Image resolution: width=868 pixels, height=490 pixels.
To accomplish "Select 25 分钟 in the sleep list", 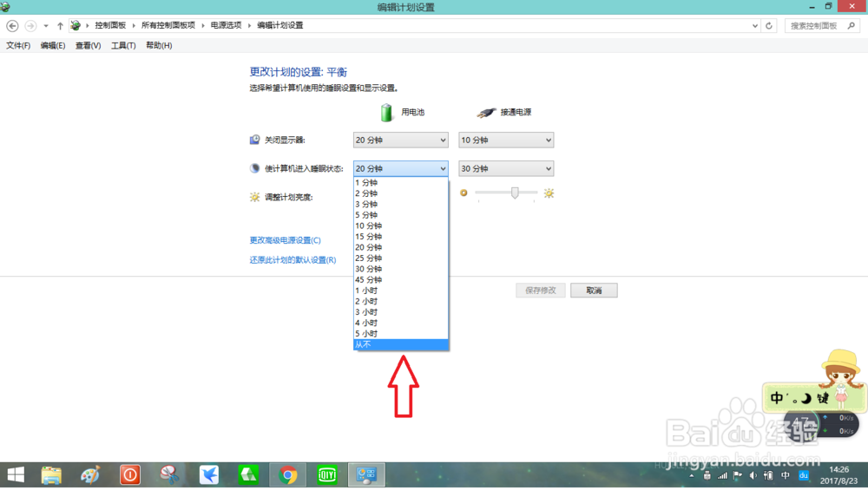I will click(x=400, y=258).
